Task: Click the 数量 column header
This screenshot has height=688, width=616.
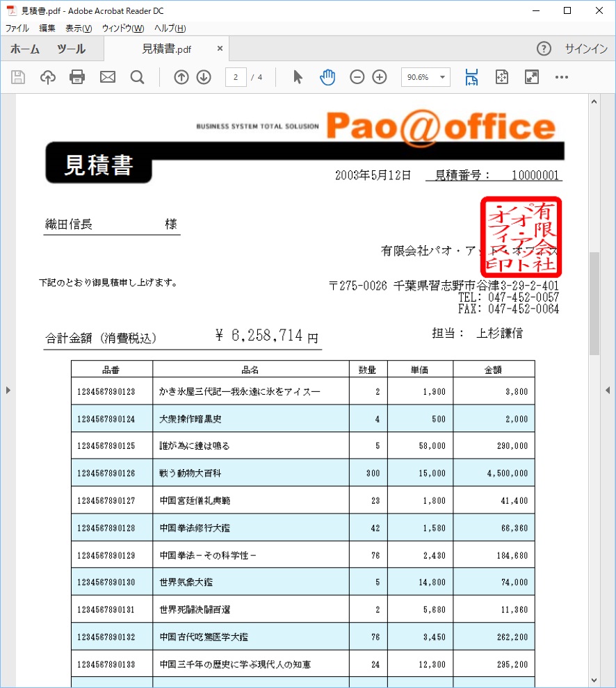Action: pyautogui.click(x=368, y=370)
